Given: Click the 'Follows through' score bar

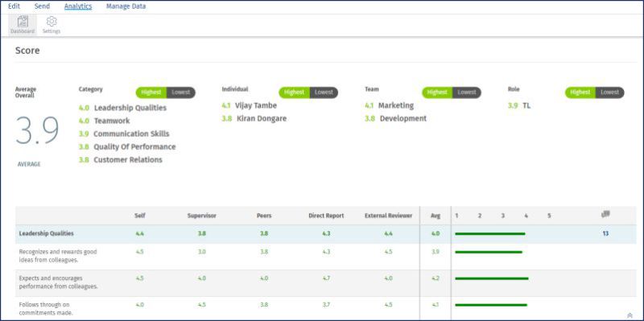Looking at the screenshot, I should pyautogui.click(x=491, y=305).
